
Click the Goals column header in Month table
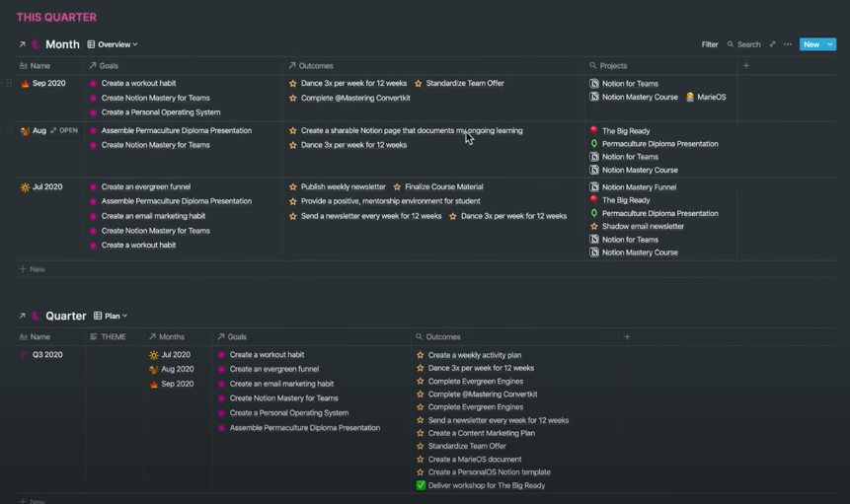(x=109, y=66)
